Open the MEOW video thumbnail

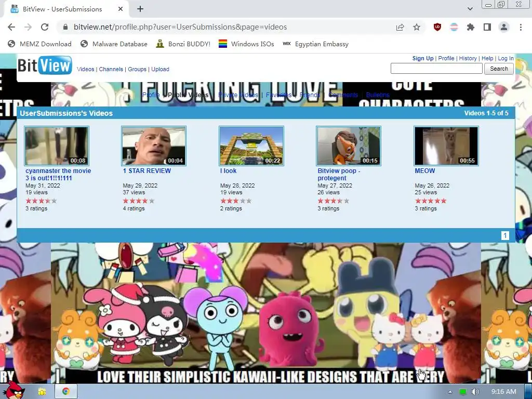446,146
